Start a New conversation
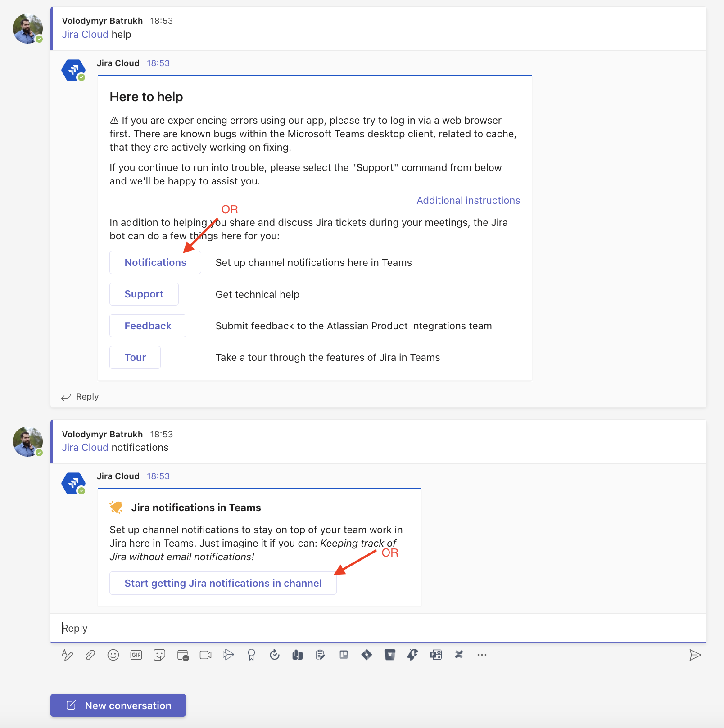The width and height of the screenshot is (724, 728). 118,705
